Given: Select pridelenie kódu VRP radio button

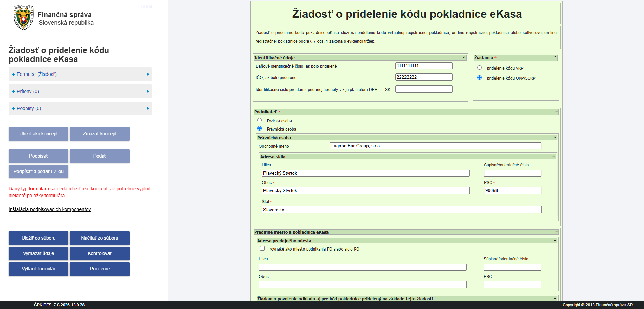Looking at the screenshot, I should [479, 68].
